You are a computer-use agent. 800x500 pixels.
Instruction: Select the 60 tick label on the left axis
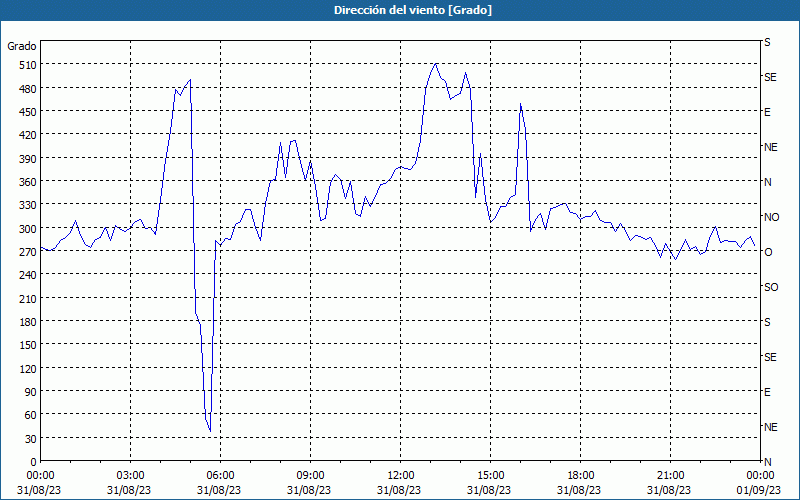[31, 415]
